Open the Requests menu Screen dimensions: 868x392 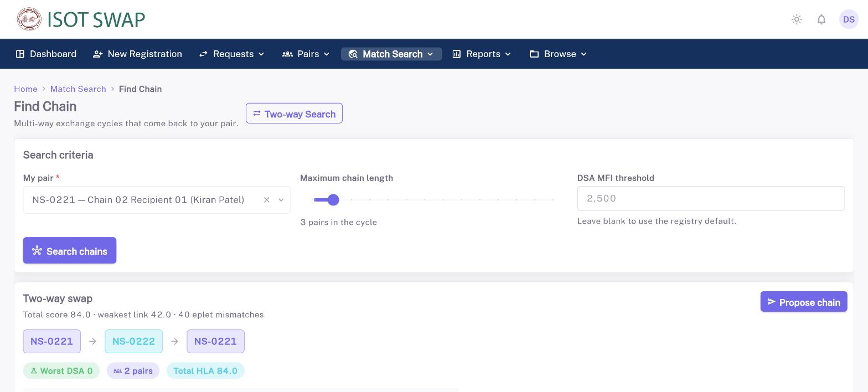(x=232, y=54)
